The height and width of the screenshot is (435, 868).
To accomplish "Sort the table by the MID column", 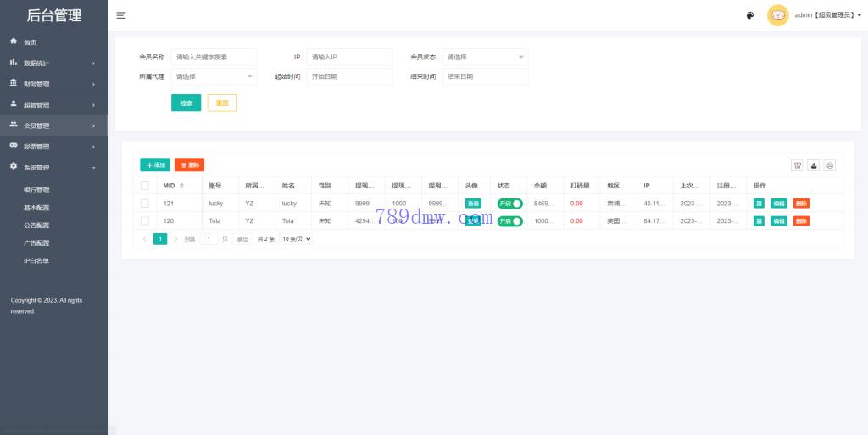I will 181,186.
